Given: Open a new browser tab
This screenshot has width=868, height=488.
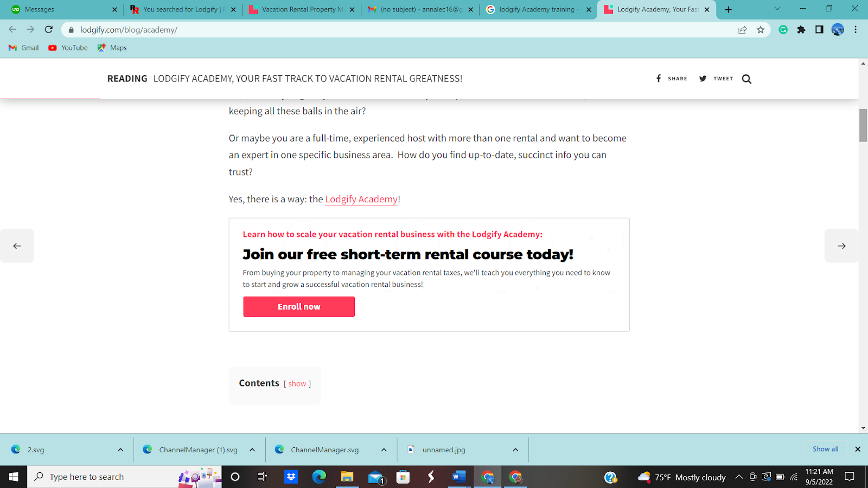Looking at the screenshot, I should 728,10.
